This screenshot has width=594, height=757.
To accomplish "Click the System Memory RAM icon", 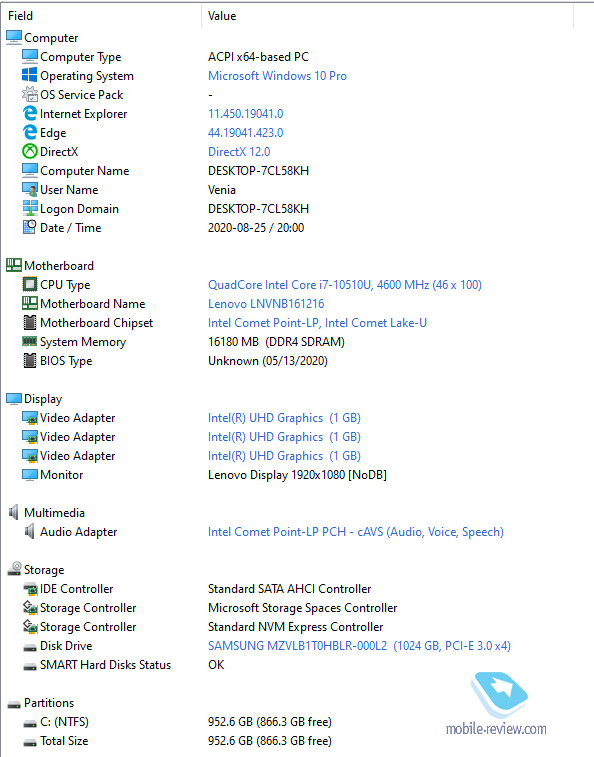I will tap(29, 341).
